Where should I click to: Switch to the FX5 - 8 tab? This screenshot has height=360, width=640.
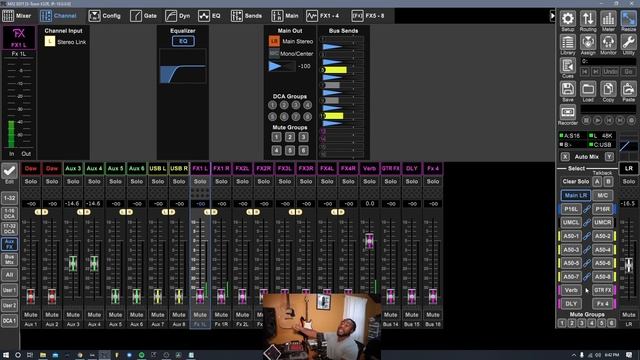[368, 16]
